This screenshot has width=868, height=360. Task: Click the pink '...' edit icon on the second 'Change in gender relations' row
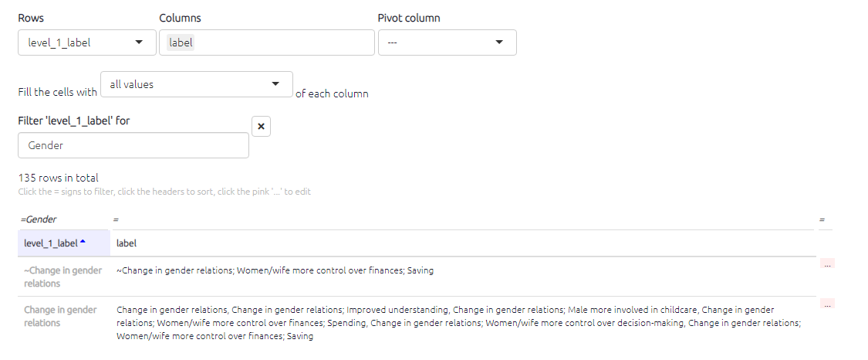click(827, 304)
